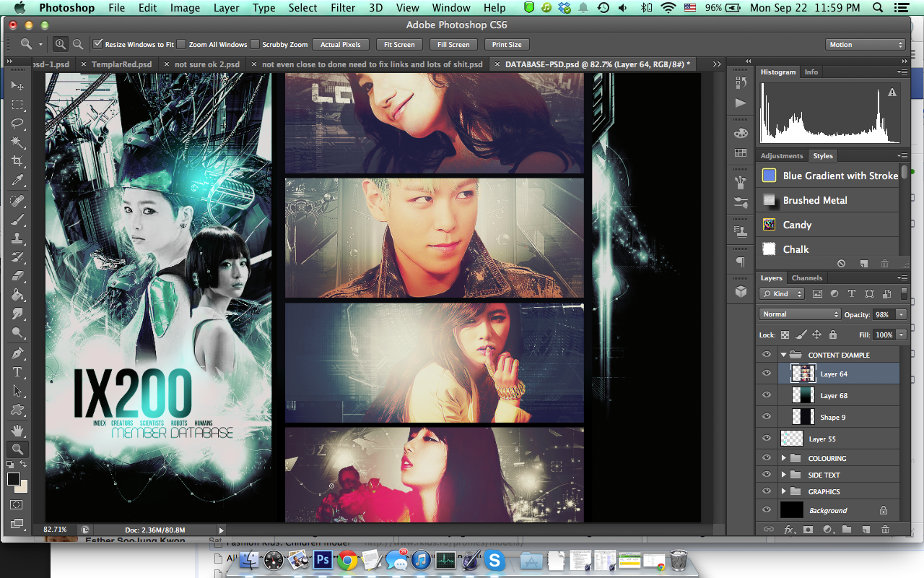Select the Move tool

click(x=17, y=86)
